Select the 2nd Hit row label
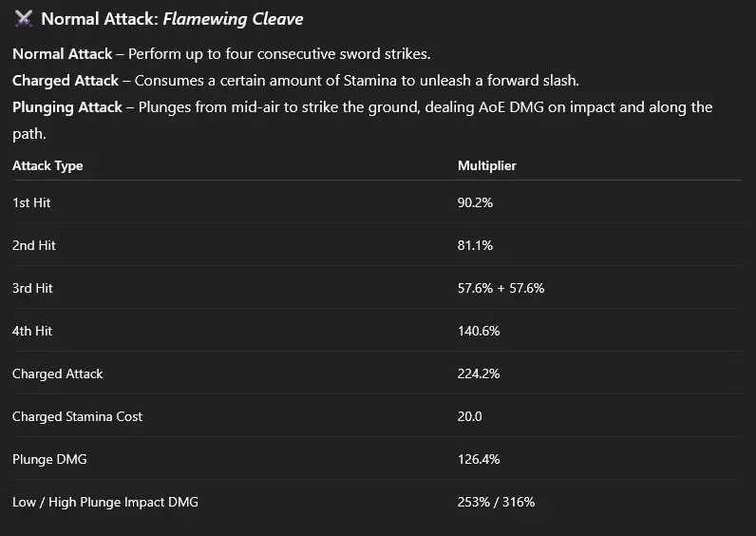This screenshot has width=756, height=536. pyautogui.click(x=34, y=245)
